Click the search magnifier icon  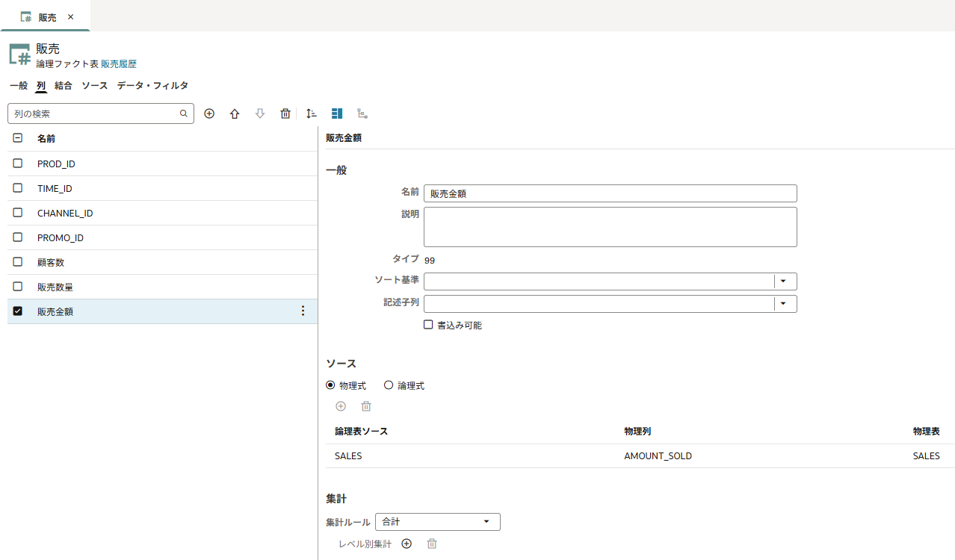(x=184, y=113)
